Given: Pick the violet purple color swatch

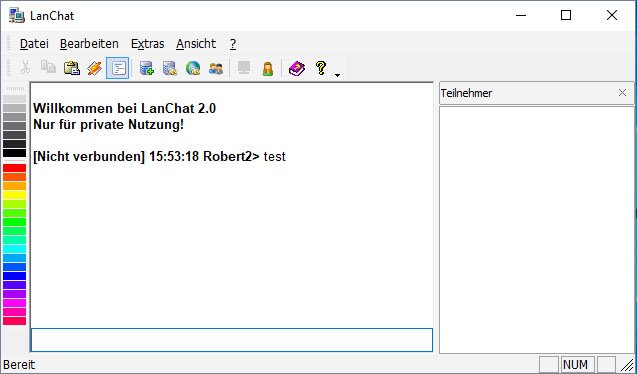Looking at the screenshot, I should click(15, 294).
